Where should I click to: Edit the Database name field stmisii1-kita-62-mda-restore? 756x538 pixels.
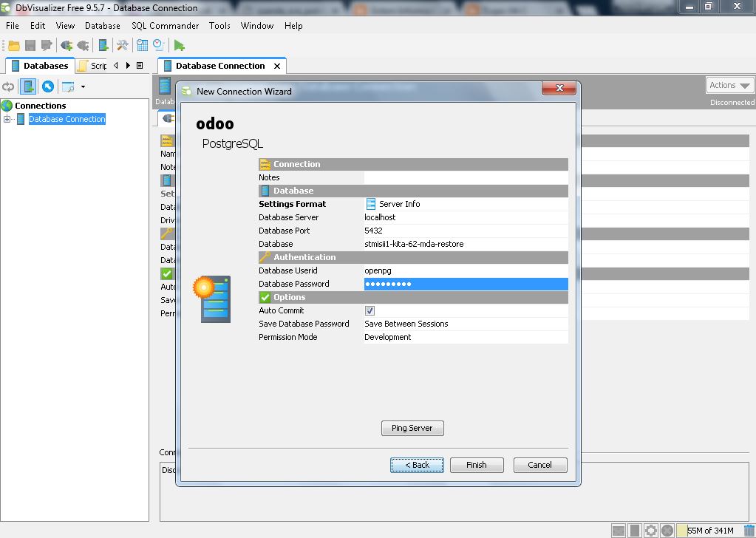coord(466,244)
